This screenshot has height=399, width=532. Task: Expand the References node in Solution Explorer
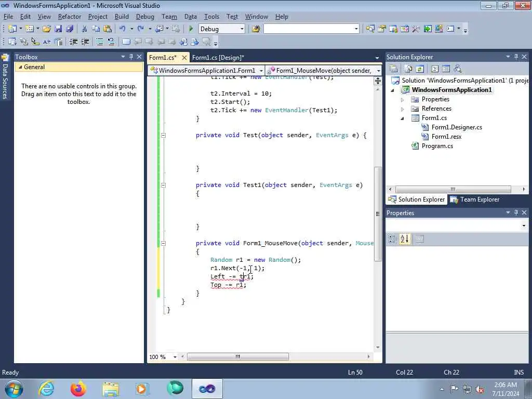[403, 109]
